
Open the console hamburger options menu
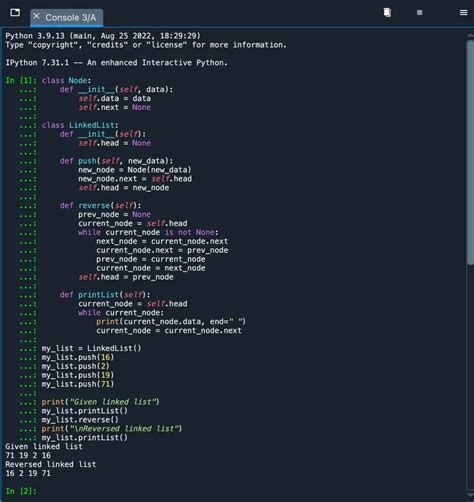pyautogui.click(x=463, y=13)
